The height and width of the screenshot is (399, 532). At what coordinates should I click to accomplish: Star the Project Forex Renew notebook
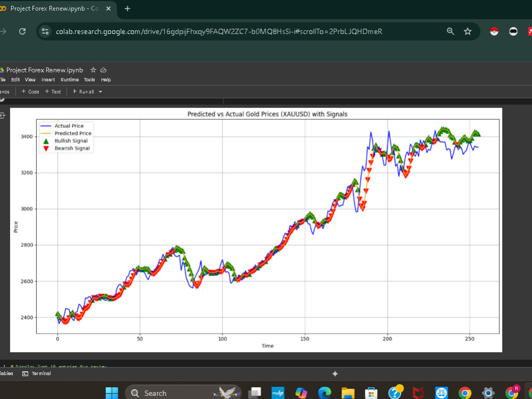93,70
